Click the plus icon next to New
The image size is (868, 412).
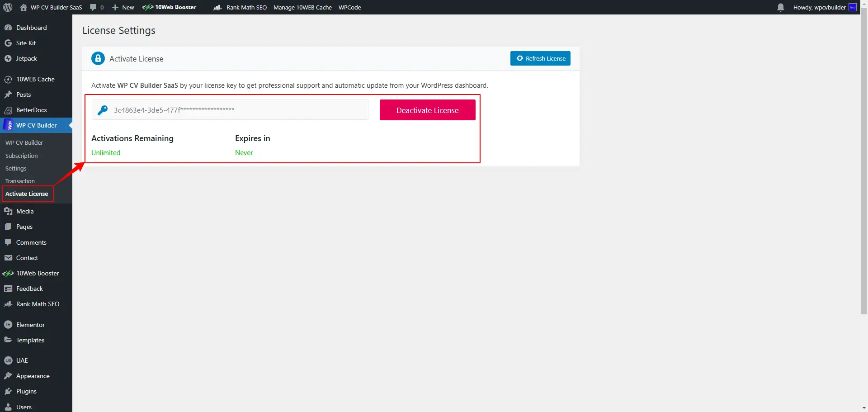tap(115, 7)
